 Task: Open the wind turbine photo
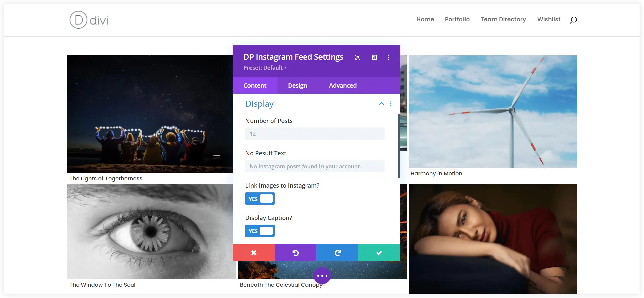[493, 111]
